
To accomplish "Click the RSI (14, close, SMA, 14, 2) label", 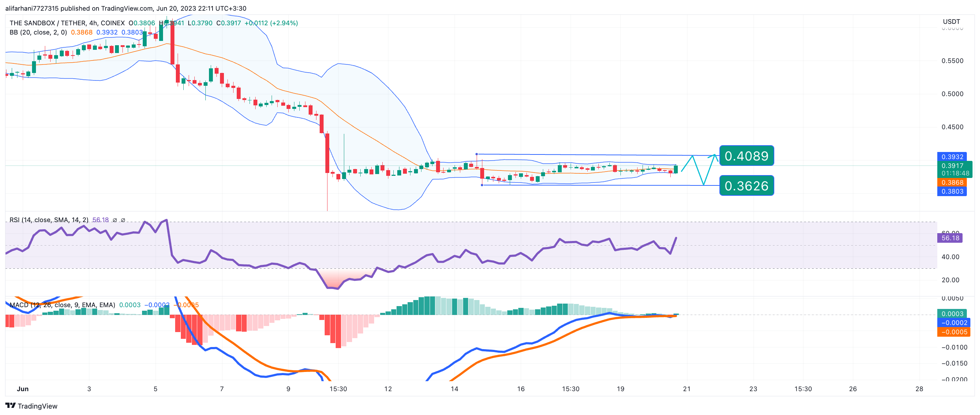I will tap(49, 220).
